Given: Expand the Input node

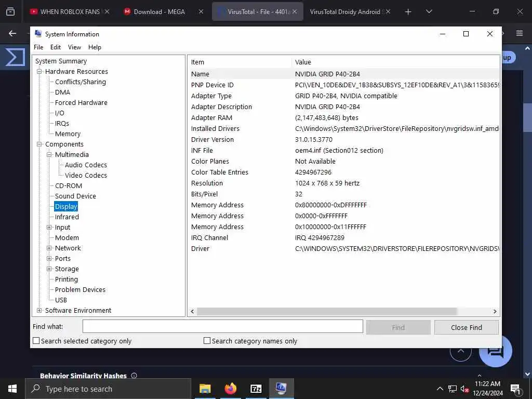Looking at the screenshot, I should (x=49, y=228).
